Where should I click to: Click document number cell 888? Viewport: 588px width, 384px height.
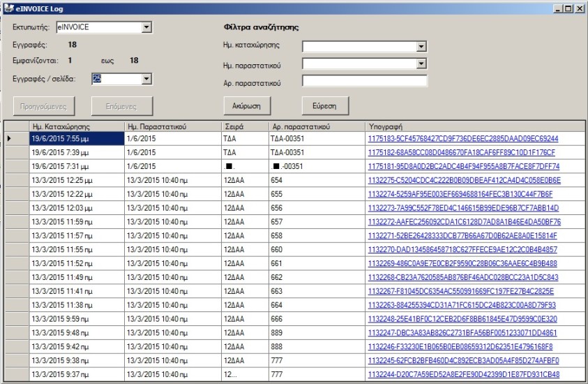point(317,347)
